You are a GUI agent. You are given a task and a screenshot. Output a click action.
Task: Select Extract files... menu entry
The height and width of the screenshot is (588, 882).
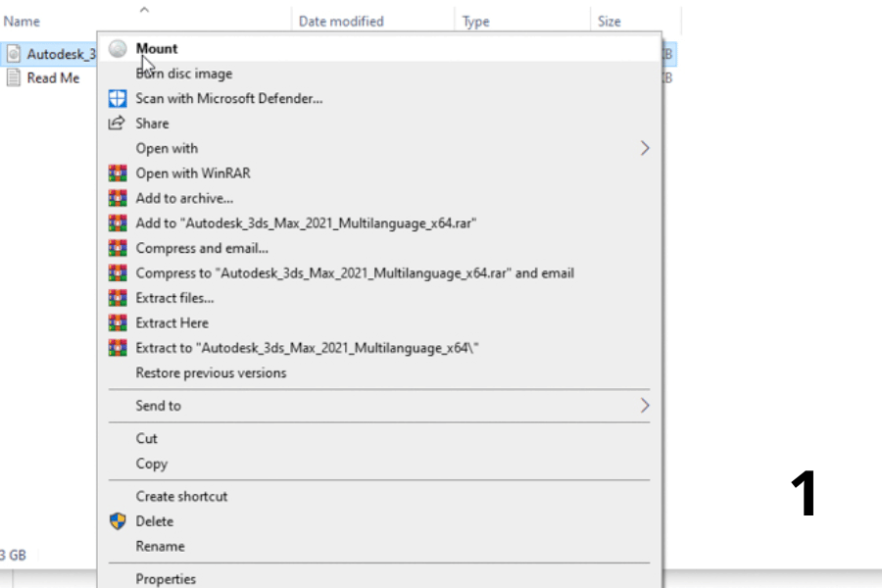(174, 298)
